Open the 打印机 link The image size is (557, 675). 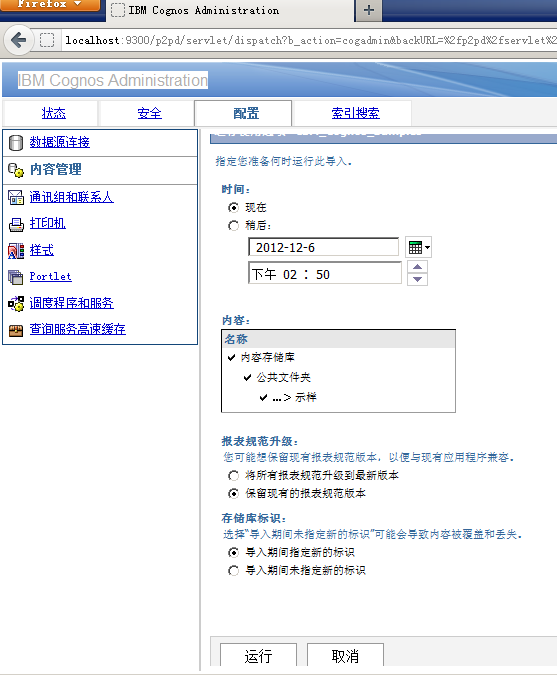coord(48,223)
